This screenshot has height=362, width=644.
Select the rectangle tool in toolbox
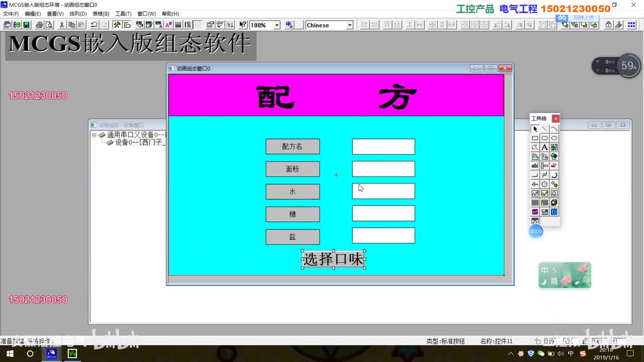pos(535,138)
